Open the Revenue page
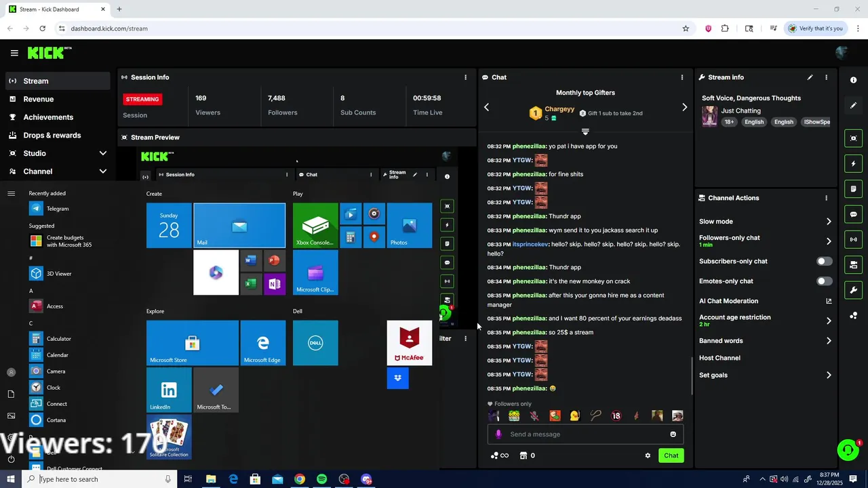868x488 pixels. point(38,99)
